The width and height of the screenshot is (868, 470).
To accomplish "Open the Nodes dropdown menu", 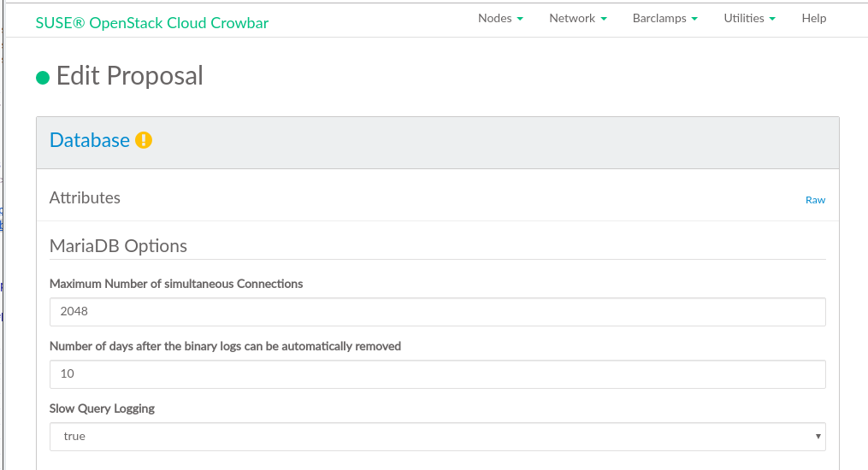I will click(500, 18).
